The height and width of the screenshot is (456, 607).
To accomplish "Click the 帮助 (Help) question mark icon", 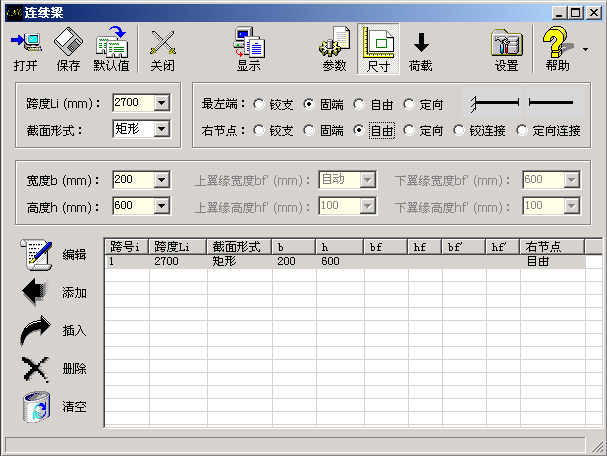I will point(554,43).
